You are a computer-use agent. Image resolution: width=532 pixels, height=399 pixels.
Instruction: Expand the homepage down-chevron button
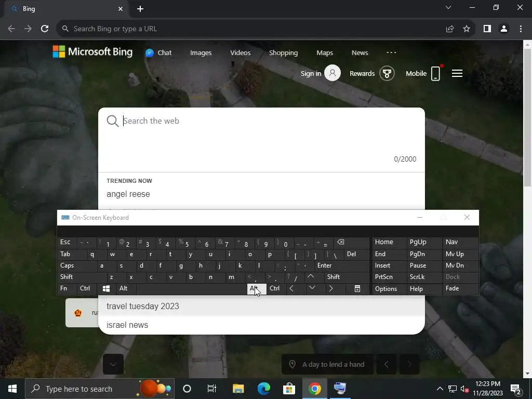click(x=113, y=364)
